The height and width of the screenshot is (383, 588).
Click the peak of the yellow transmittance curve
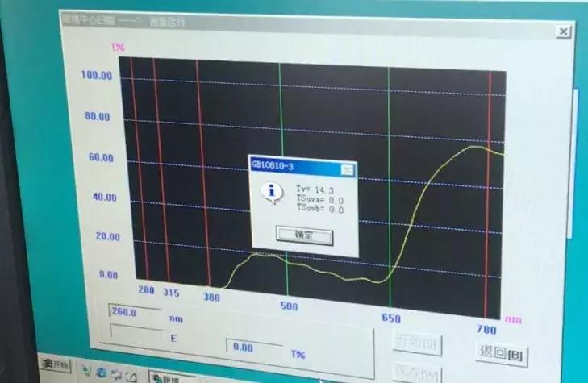(x=476, y=147)
